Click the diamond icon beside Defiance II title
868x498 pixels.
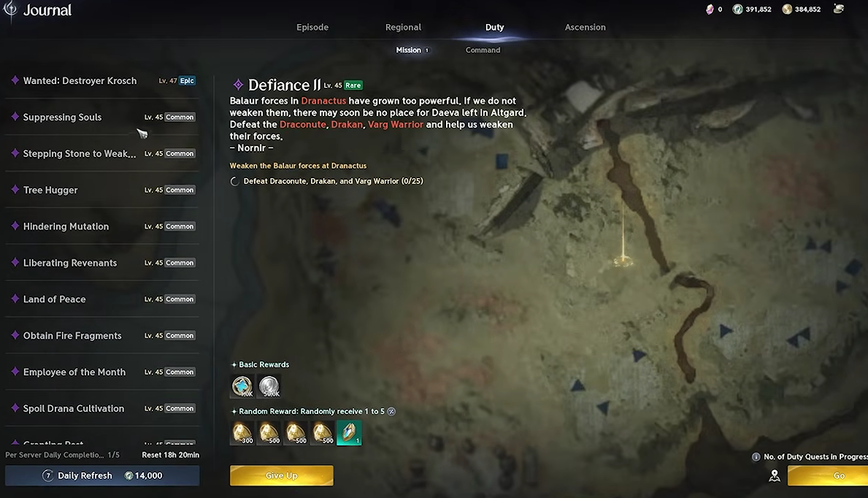(x=238, y=85)
